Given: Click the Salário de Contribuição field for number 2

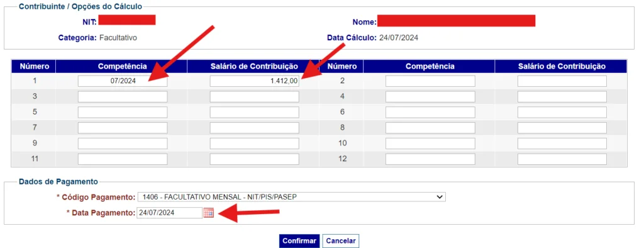Looking at the screenshot, I should point(562,81).
